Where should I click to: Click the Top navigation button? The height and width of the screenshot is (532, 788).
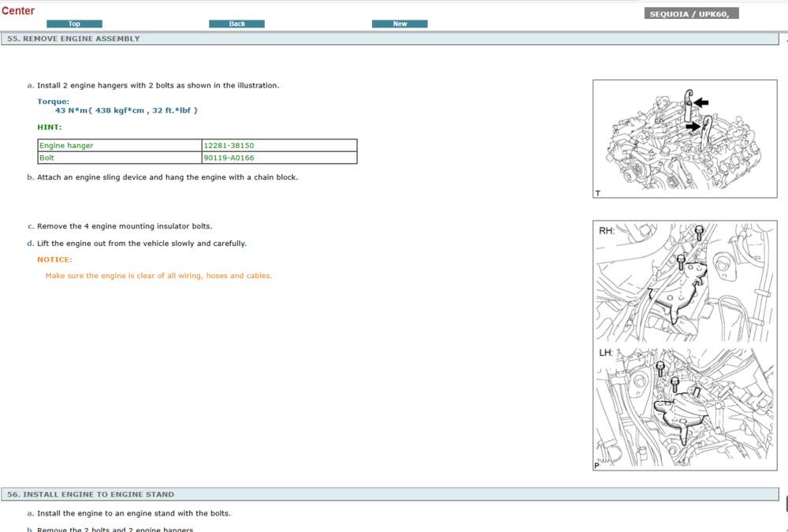click(74, 24)
